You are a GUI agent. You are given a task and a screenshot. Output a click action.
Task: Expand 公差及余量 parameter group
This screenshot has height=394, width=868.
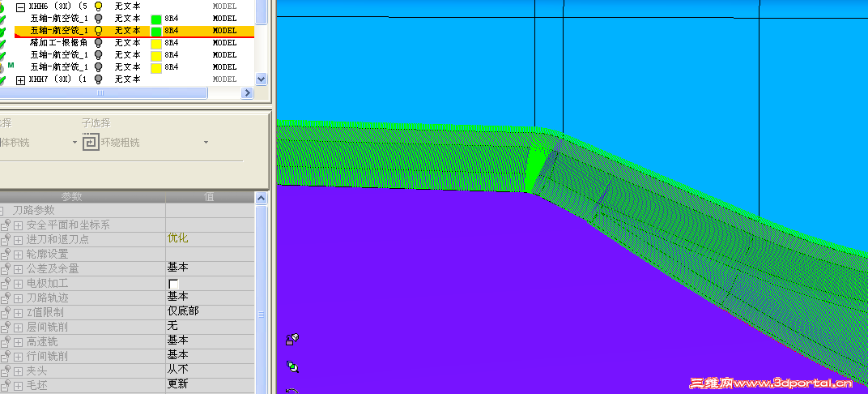coord(19,269)
